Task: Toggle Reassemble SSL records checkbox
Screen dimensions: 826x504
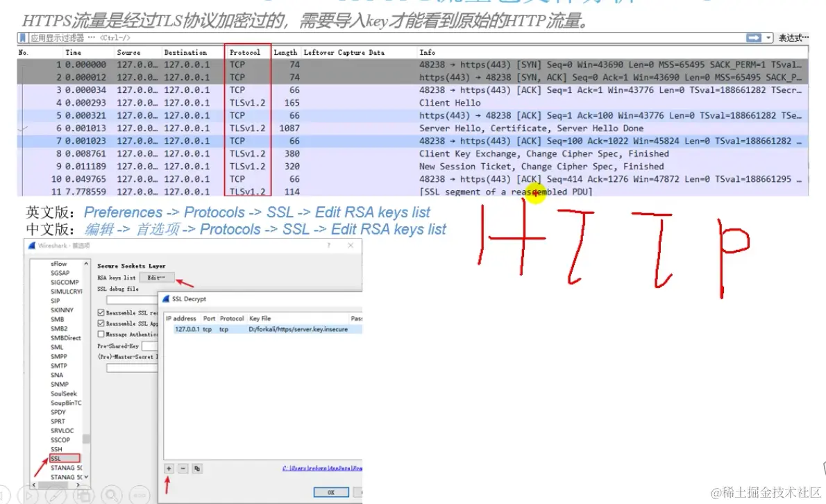Action: 101,312
